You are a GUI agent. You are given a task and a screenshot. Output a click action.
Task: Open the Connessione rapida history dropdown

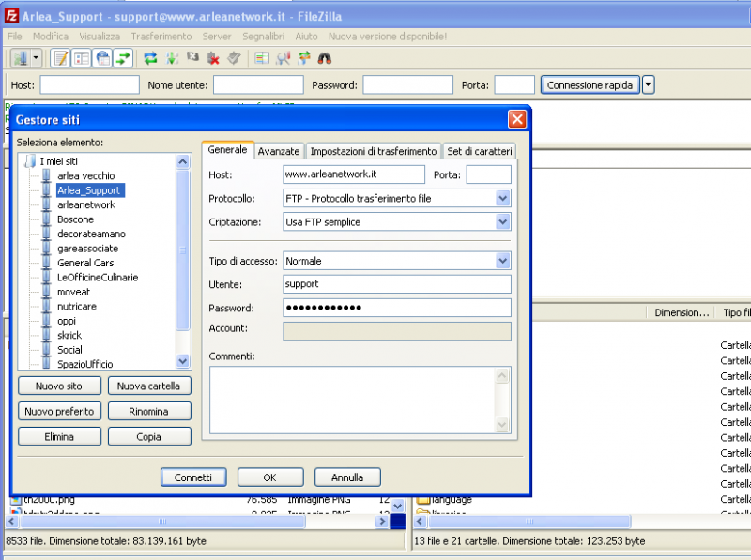[x=648, y=85]
